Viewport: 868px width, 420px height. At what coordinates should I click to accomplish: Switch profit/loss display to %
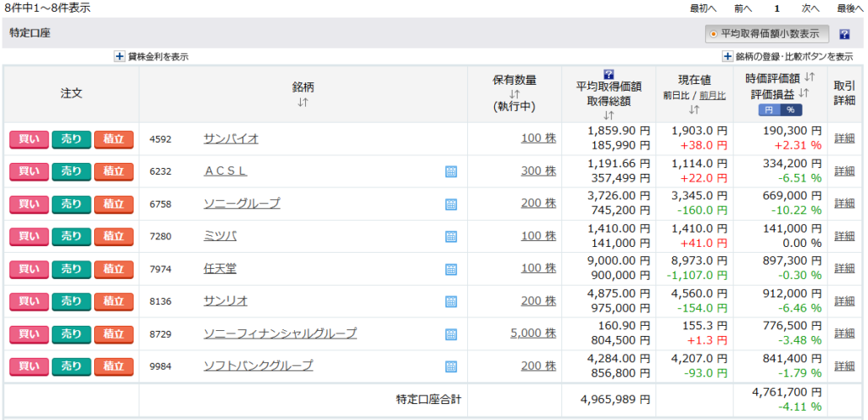[x=790, y=109]
